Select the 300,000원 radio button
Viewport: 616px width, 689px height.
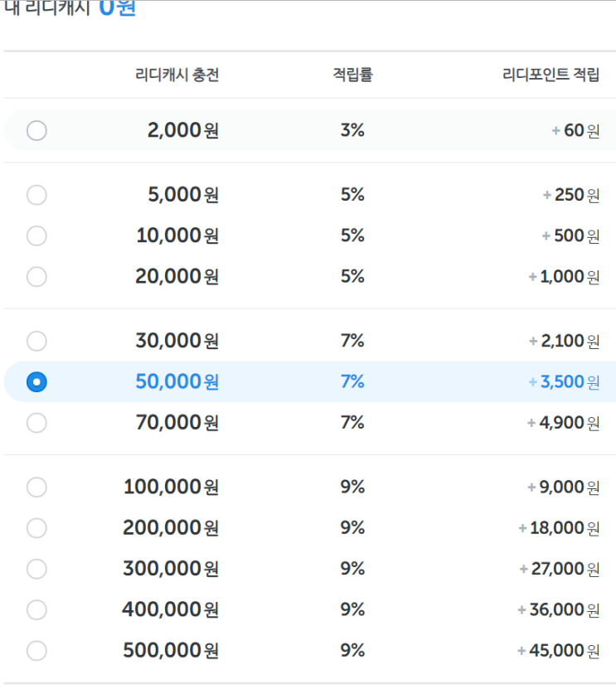36,569
